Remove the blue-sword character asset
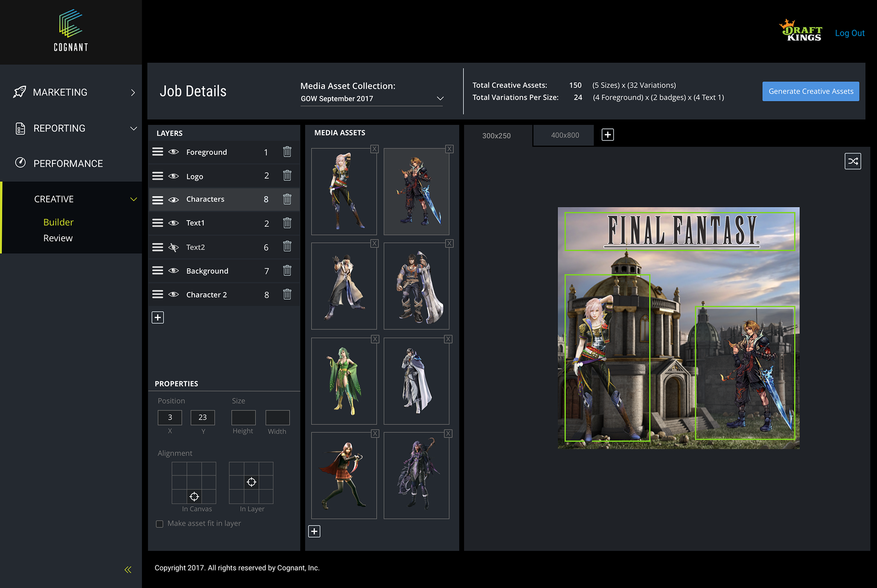 449,149
